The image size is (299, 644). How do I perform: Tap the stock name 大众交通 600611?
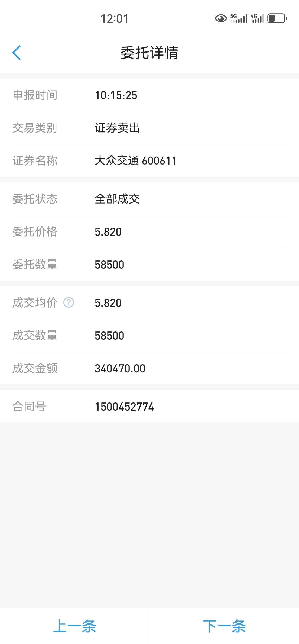tap(136, 161)
